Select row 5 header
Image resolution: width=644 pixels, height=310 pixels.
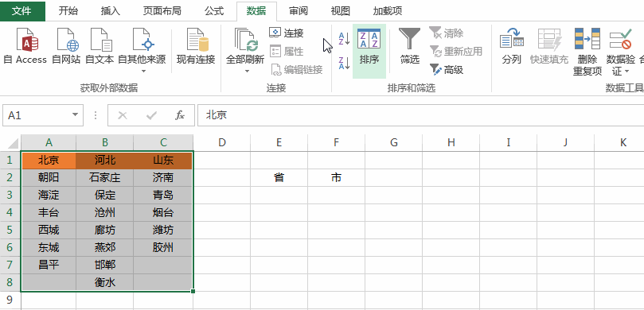point(10,230)
